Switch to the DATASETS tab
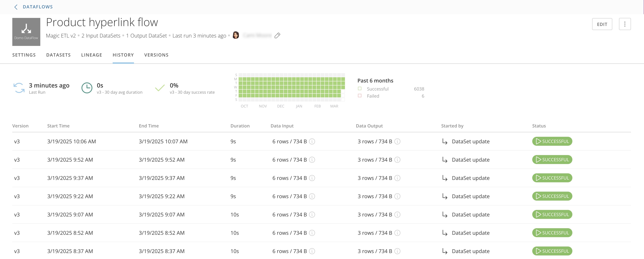Image resolution: width=644 pixels, height=259 pixels. pyautogui.click(x=59, y=55)
